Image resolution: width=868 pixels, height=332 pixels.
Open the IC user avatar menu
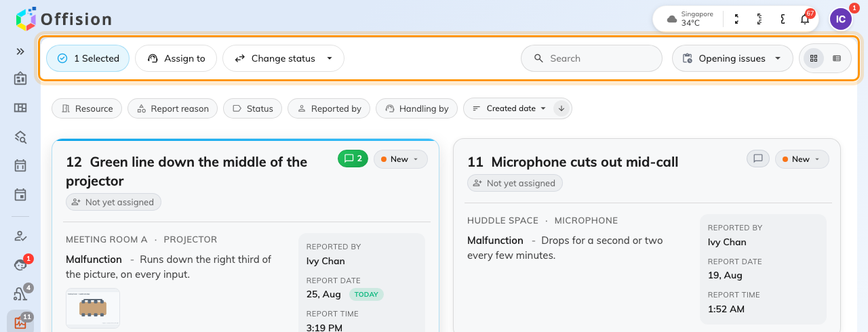pyautogui.click(x=841, y=19)
